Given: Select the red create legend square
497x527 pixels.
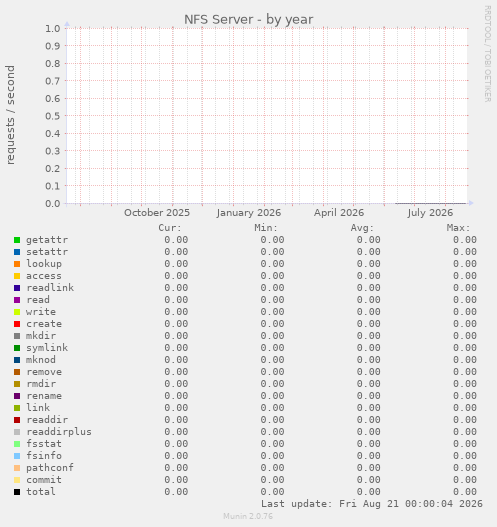Looking at the screenshot, I should (17, 324).
